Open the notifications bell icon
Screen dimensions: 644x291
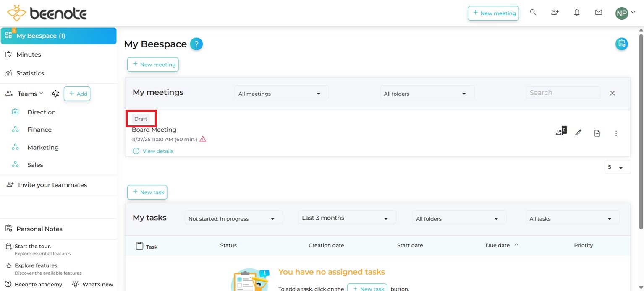coord(577,13)
